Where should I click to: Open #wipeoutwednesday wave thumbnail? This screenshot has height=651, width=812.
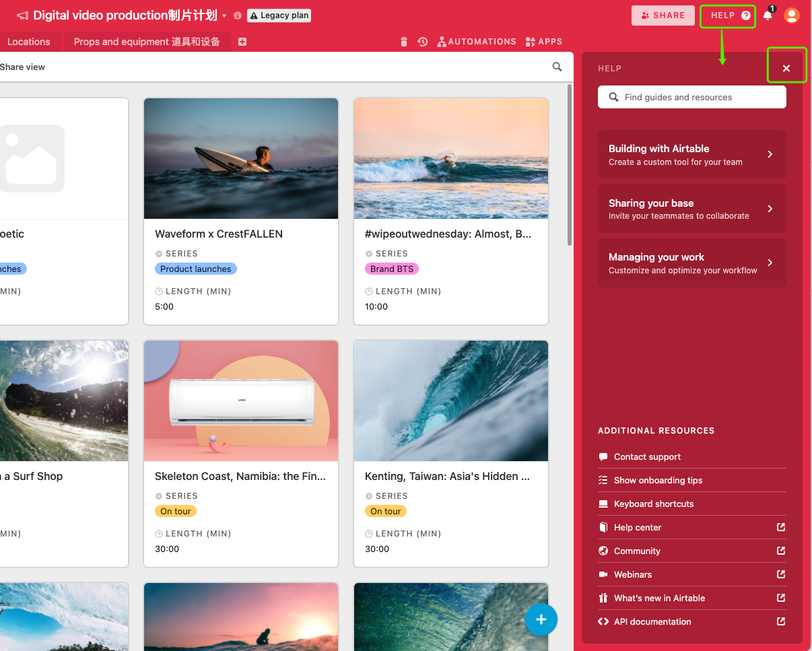click(x=451, y=158)
